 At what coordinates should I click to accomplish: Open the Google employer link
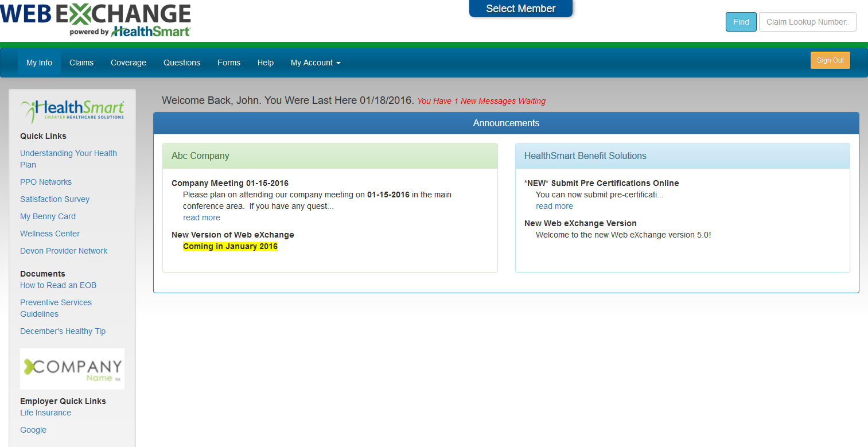tap(33, 430)
